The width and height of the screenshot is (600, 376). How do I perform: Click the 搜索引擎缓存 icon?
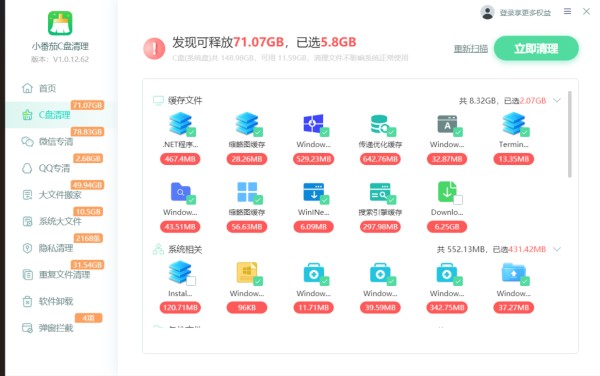point(380,192)
